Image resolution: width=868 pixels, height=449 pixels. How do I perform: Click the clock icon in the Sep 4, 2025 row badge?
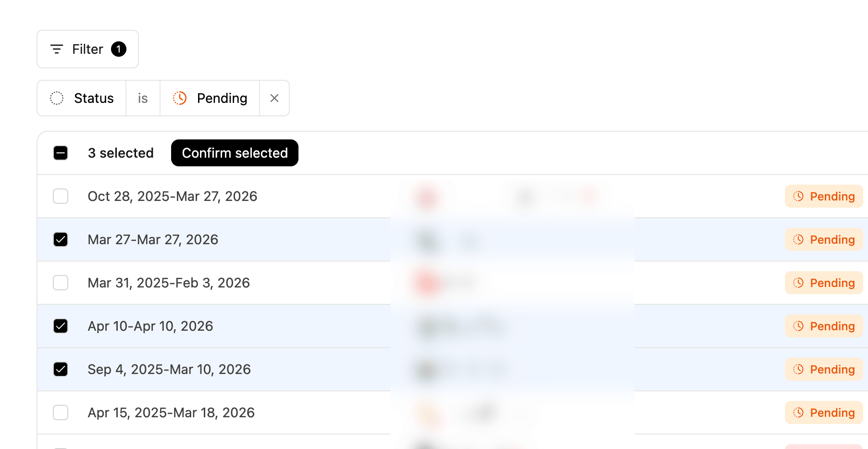[x=798, y=369]
